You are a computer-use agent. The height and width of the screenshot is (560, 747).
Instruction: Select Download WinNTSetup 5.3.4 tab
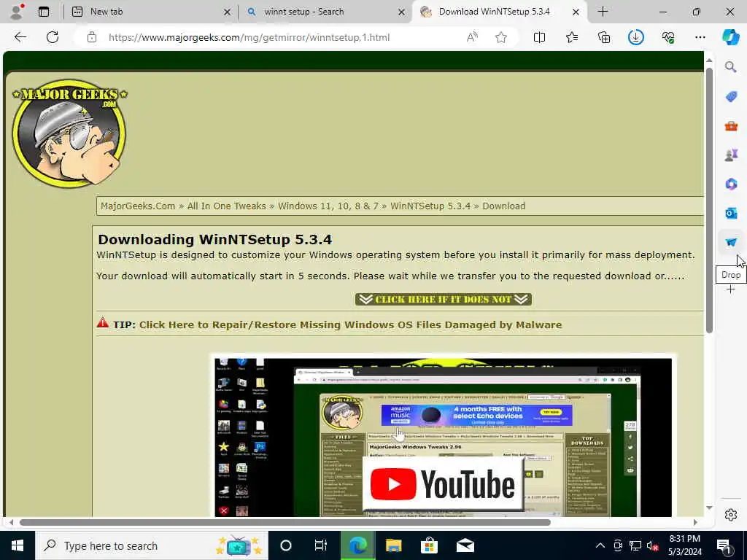coord(500,12)
